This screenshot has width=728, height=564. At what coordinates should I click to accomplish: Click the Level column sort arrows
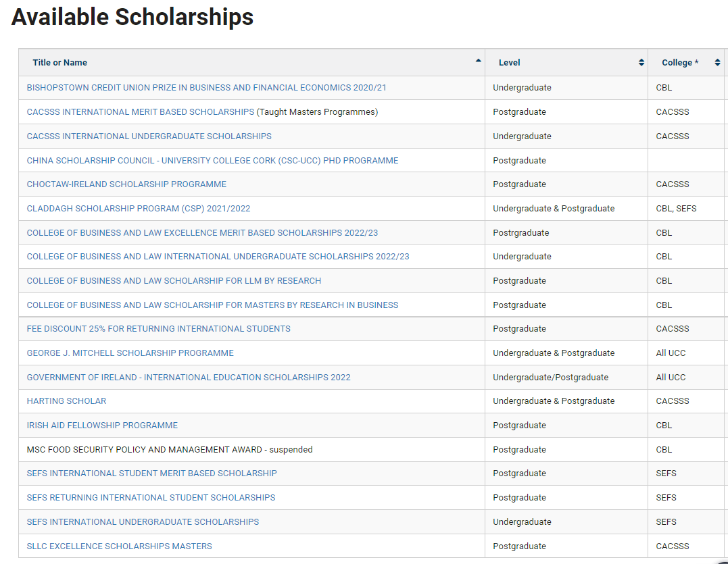(x=641, y=63)
